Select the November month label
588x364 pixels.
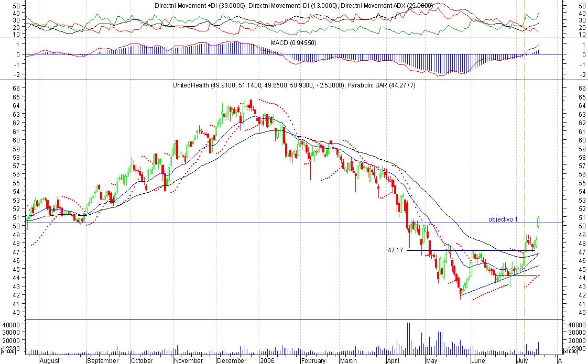[188, 361]
